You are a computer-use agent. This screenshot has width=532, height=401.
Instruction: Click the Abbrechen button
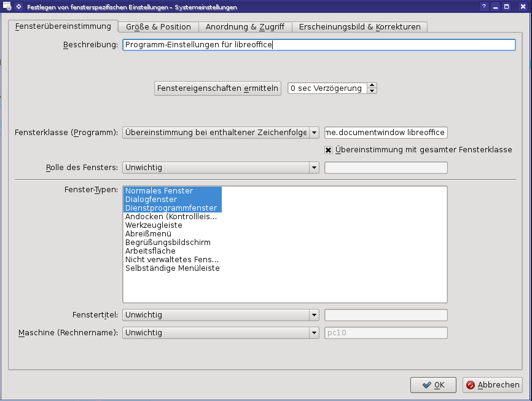493,385
